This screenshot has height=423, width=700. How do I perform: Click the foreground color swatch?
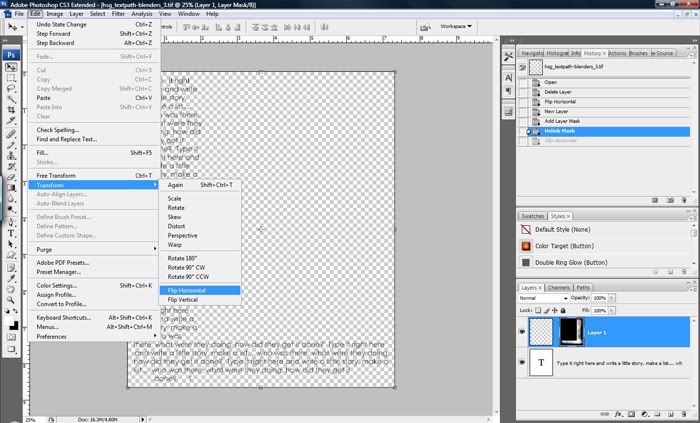click(x=9, y=321)
